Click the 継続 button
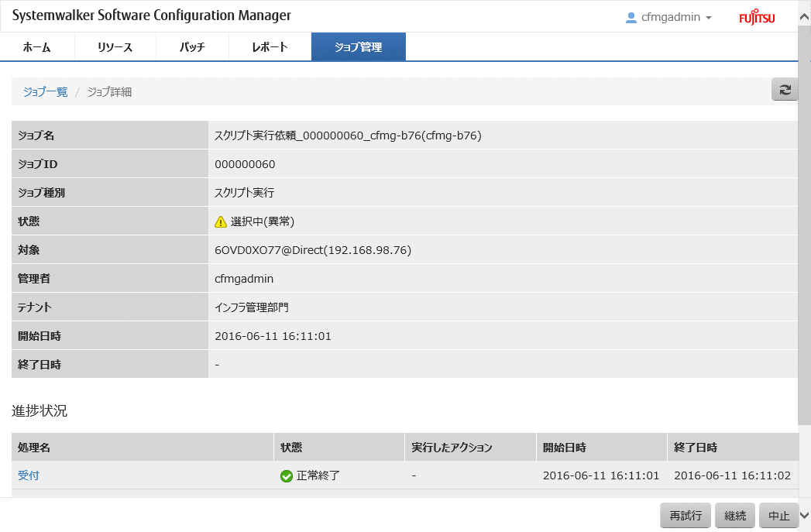 point(735,516)
